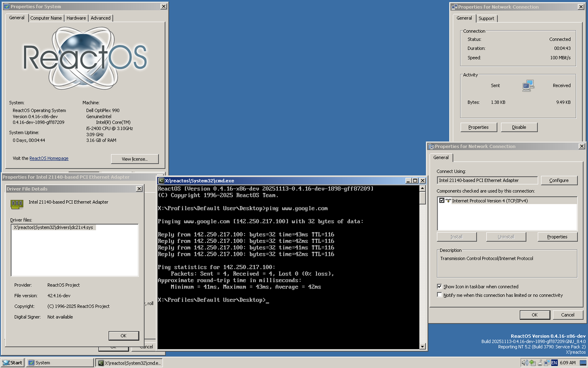Select General tab in Network Connection status
588x368 pixels.
(464, 18)
